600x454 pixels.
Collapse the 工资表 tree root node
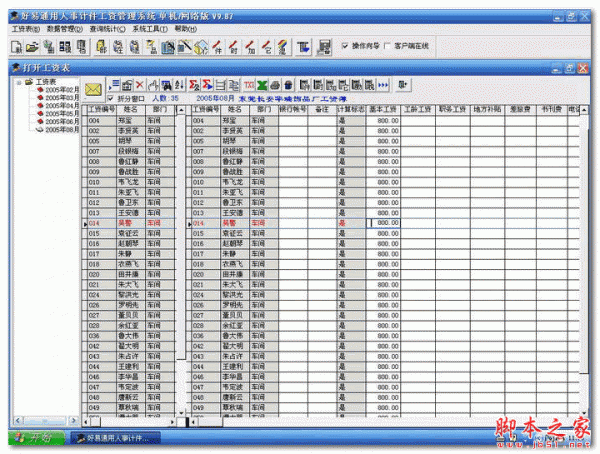click(x=19, y=82)
